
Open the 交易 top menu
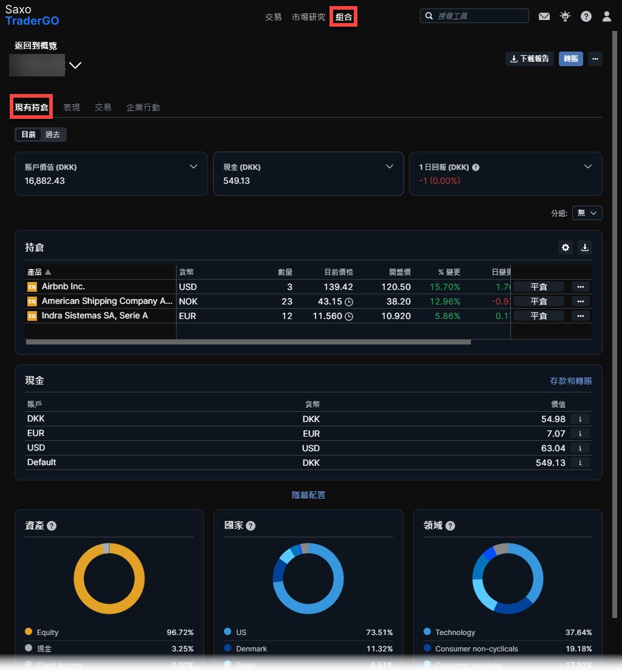point(273,17)
